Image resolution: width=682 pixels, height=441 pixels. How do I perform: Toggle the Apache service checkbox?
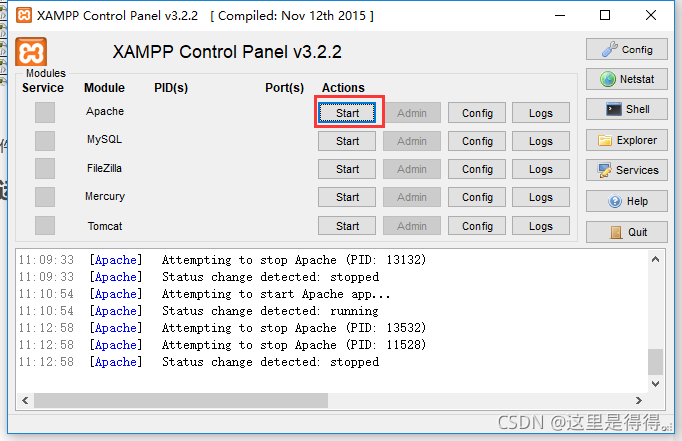45,112
